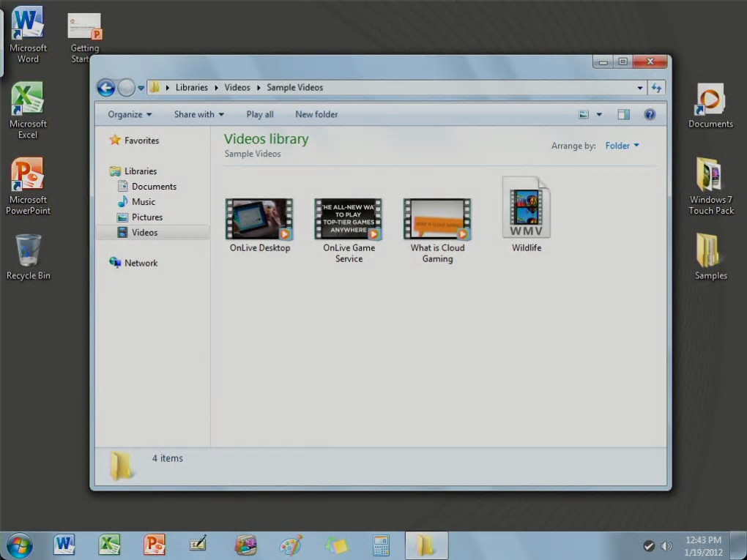Open the volume speaker tray icon
Viewport: 747px width, 560px height.
point(666,545)
